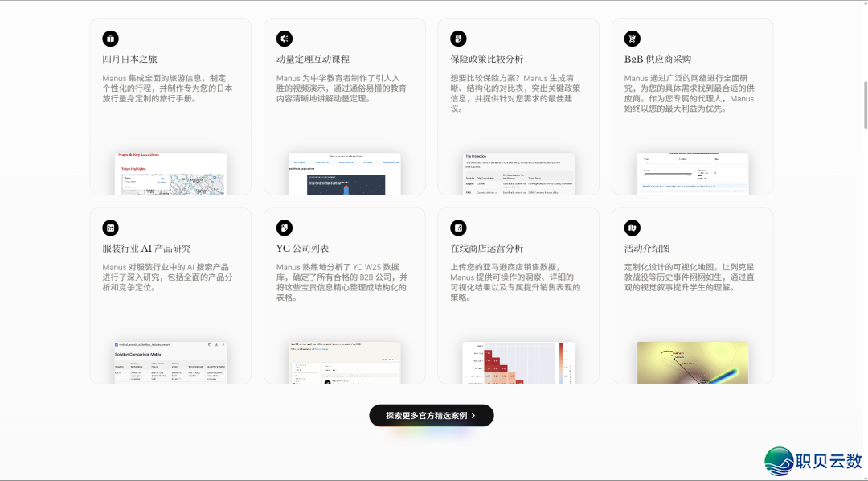Open the 保险政策比较分析 title link

(x=486, y=60)
